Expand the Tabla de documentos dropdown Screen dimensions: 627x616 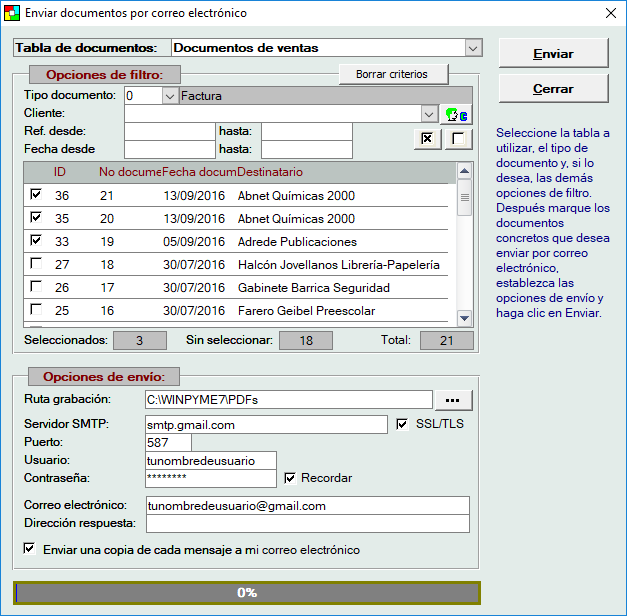(473, 48)
